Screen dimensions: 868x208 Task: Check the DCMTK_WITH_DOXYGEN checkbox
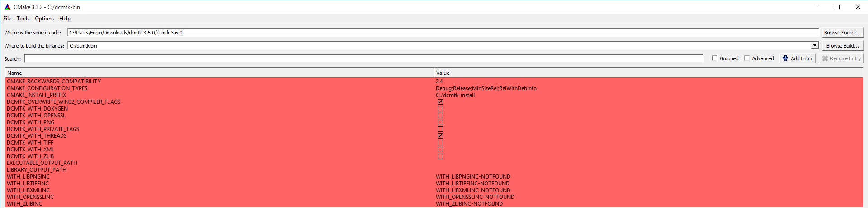[x=440, y=109]
